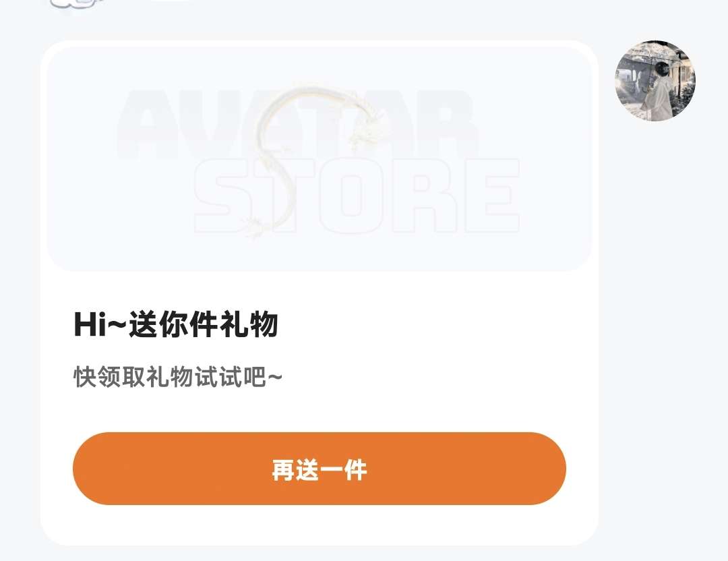Screen dimensions: 728x561
Task: Select the white gift message card body
Action: [320, 293]
